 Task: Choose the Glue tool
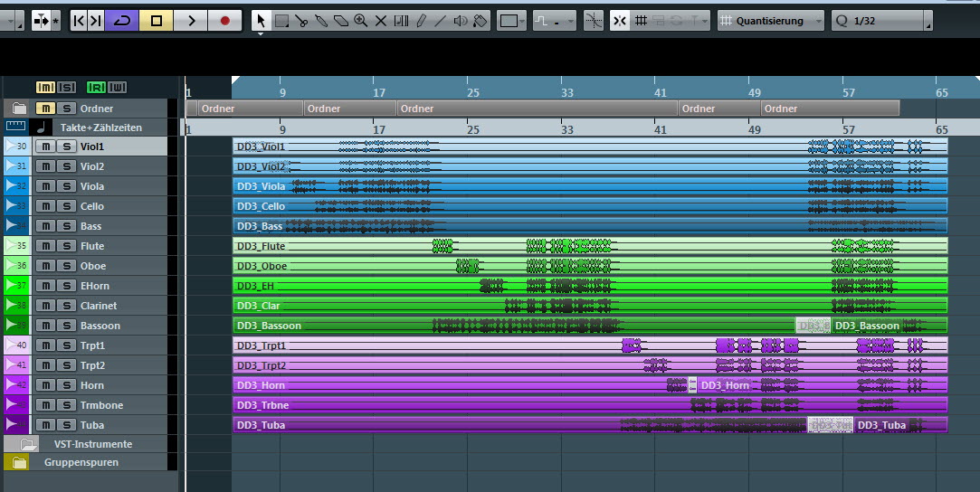(321, 21)
